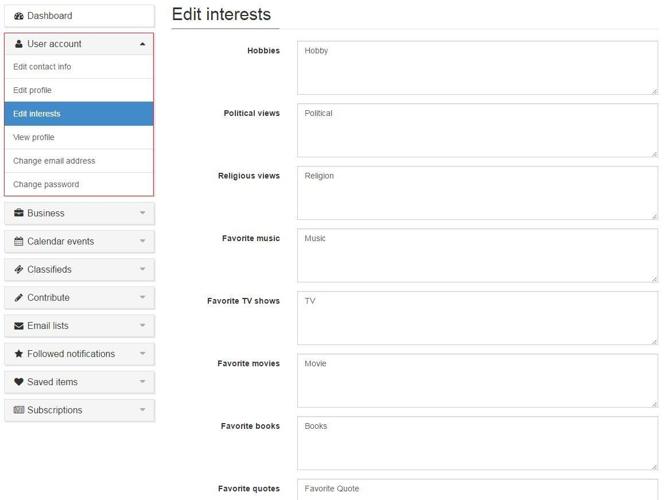Image resolution: width=668 pixels, height=500 pixels.
Task: Click the Favorite music field label
Action: (250, 239)
